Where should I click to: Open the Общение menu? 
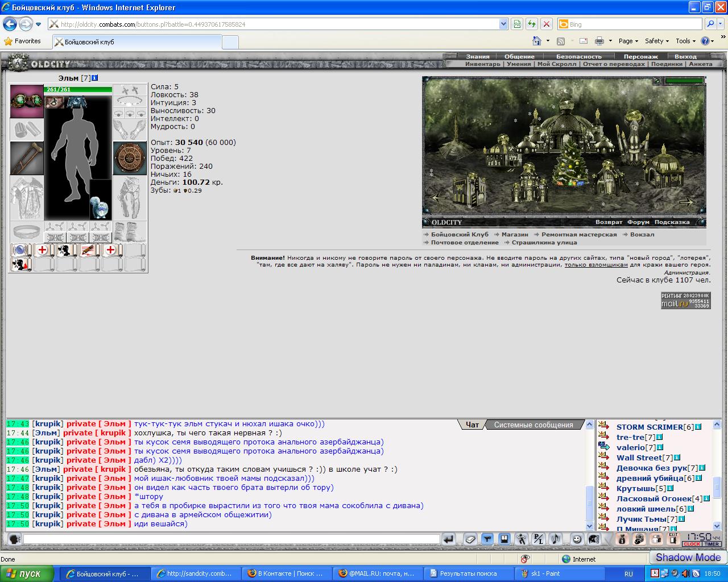(x=519, y=56)
